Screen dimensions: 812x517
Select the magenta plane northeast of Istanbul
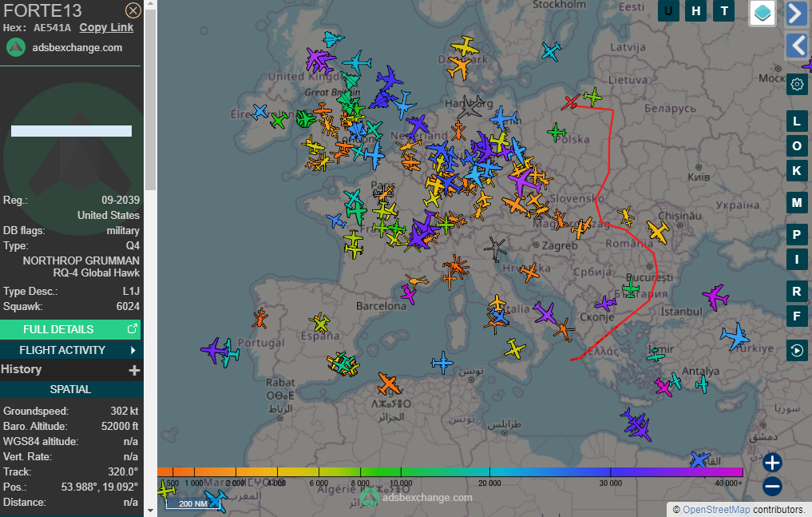coord(715,296)
